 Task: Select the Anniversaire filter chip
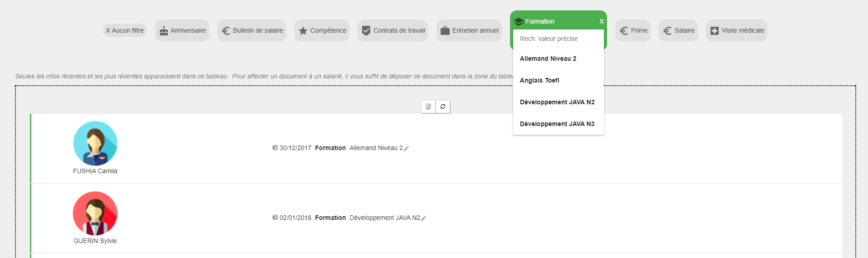[x=182, y=30]
